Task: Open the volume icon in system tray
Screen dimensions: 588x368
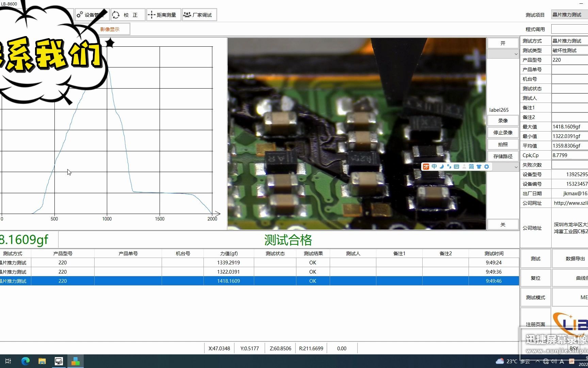Action: click(554, 361)
